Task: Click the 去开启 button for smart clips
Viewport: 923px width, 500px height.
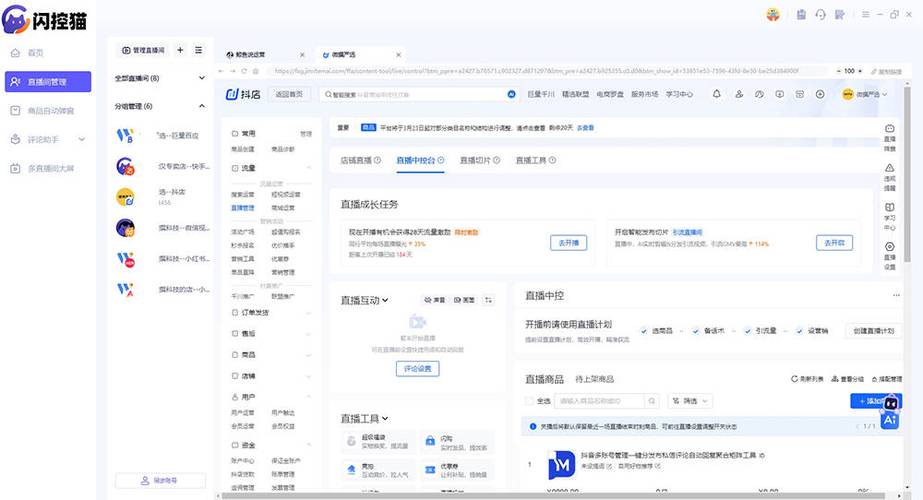Action: 834,243
